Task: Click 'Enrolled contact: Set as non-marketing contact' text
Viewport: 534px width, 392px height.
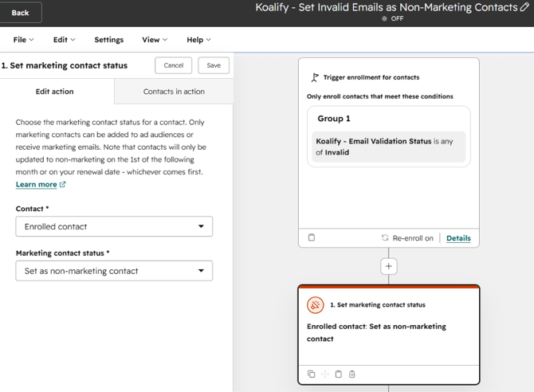Action: [376, 332]
